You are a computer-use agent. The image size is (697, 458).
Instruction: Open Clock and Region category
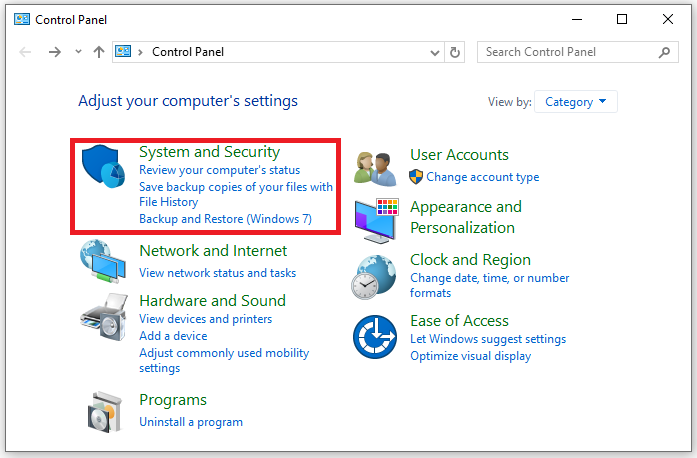point(470,260)
